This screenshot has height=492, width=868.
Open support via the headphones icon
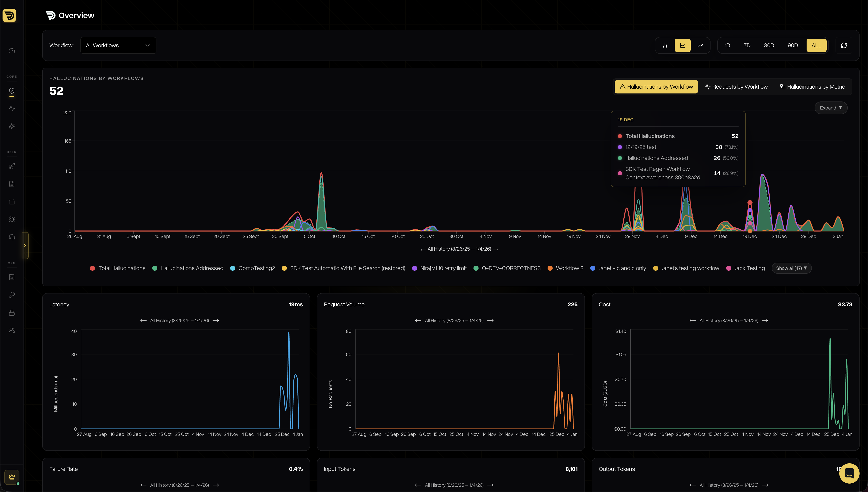coord(11,237)
